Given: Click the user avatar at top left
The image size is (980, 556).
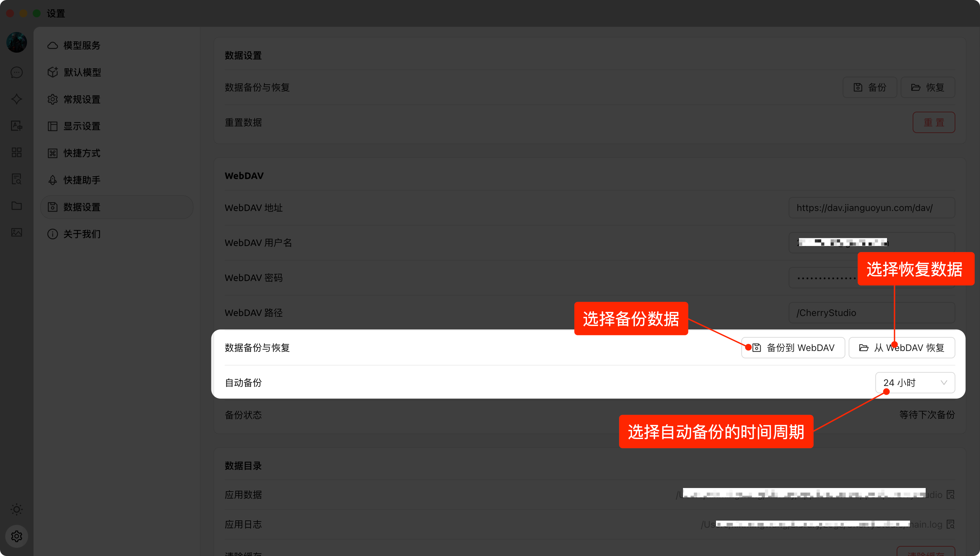Looking at the screenshot, I should (16, 42).
